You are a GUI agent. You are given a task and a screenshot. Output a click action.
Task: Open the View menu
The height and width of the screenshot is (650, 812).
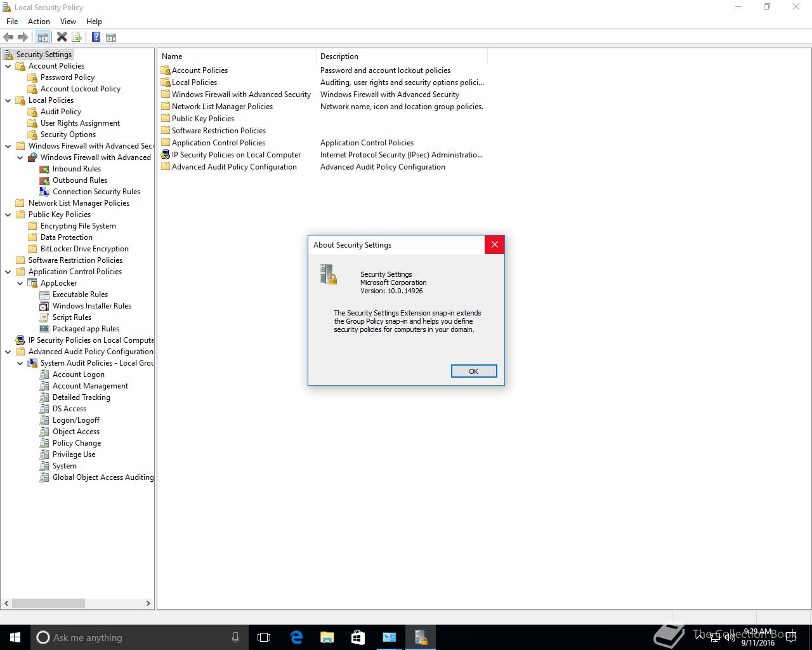pyautogui.click(x=68, y=22)
